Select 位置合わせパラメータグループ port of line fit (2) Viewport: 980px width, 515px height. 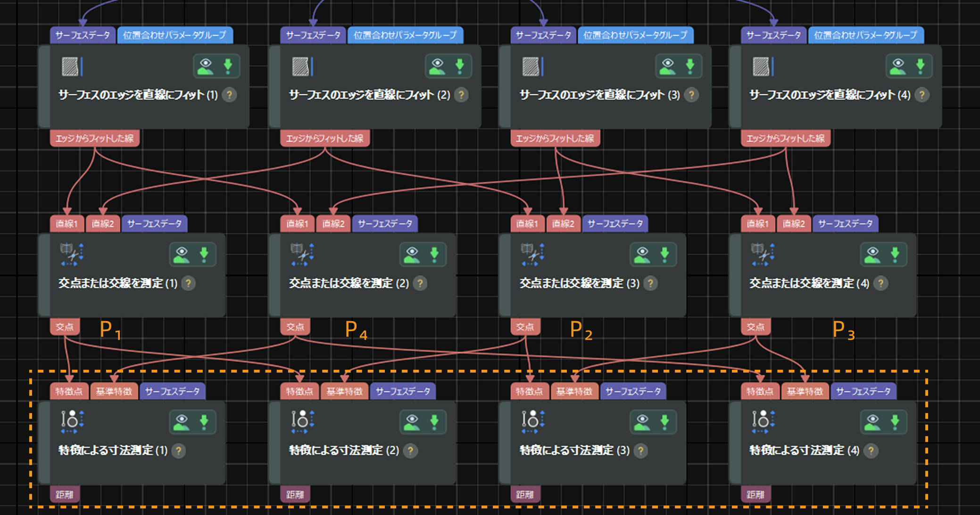pyautogui.click(x=405, y=35)
